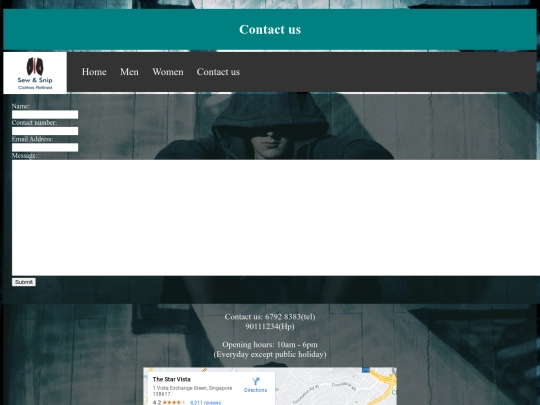Focus the Email Address field

tap(45, 147)
